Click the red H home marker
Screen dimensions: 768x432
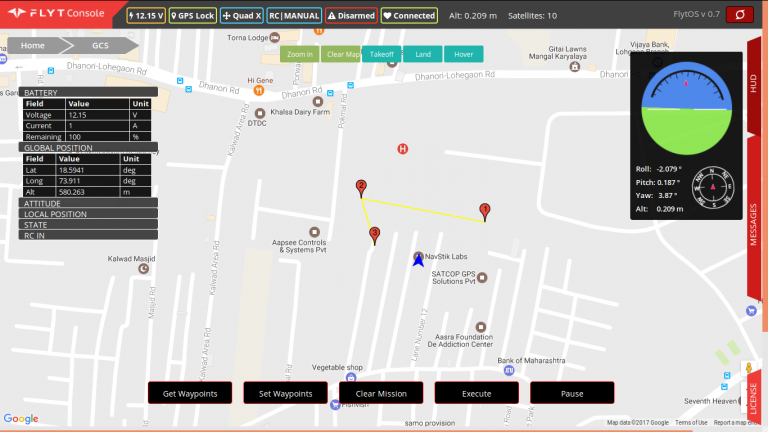click(403, 149)
